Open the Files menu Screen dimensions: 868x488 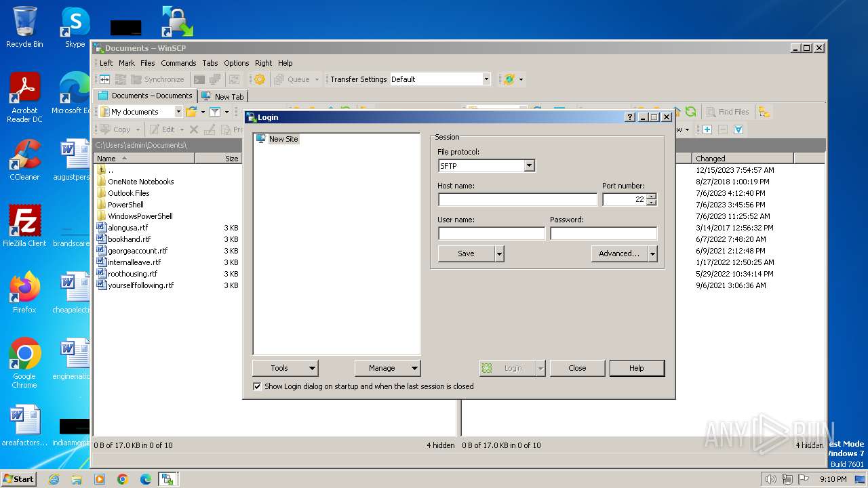[x=148, y=63]
